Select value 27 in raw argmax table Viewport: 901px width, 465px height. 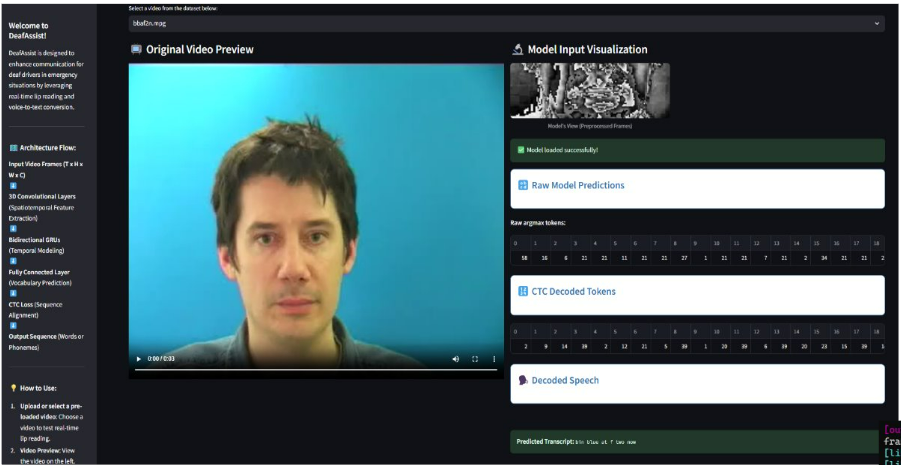pyautogui.click(x=684, y=258)
